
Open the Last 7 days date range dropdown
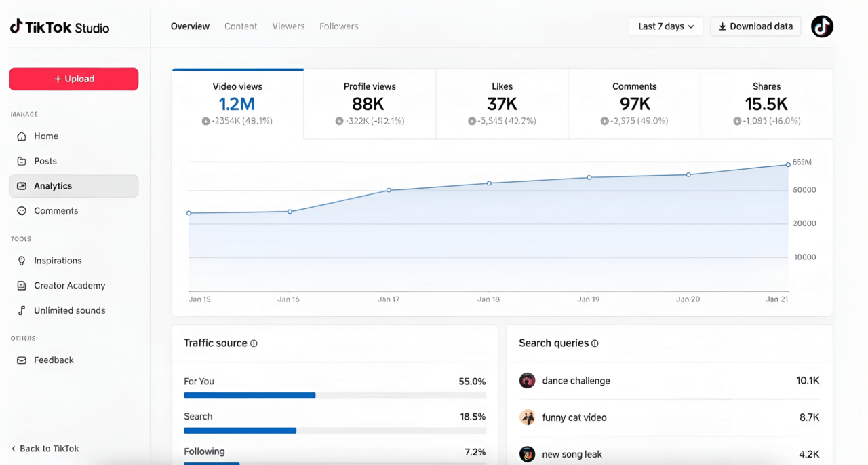665,26
